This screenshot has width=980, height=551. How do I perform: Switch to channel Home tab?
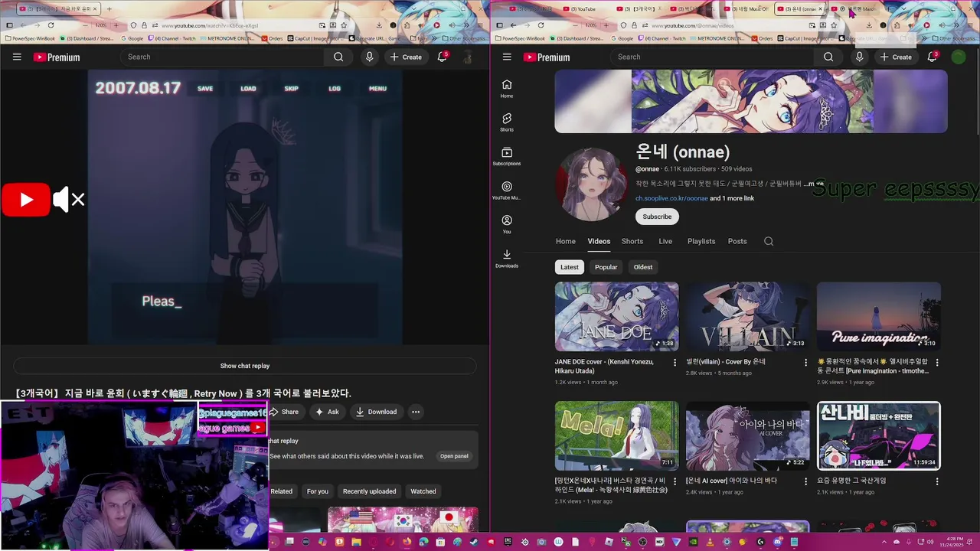[x=566, y=241]
